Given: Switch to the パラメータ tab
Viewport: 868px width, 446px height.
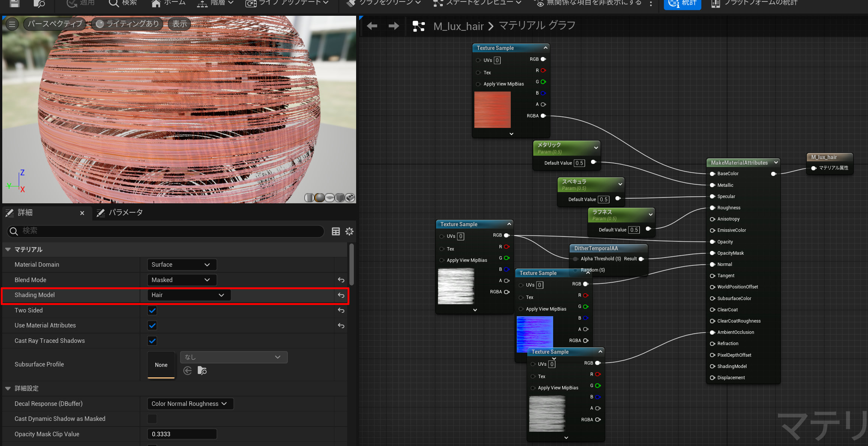Looking at the screenshot, I should pyautogui.click(x=120, y=213).
